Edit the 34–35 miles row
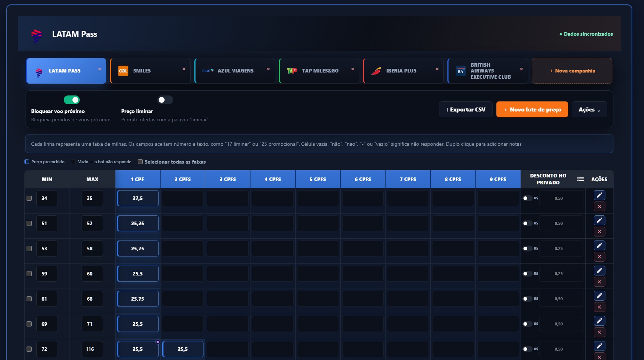The height and width of the screenshot is (360, 644). (x=599, y=195)
